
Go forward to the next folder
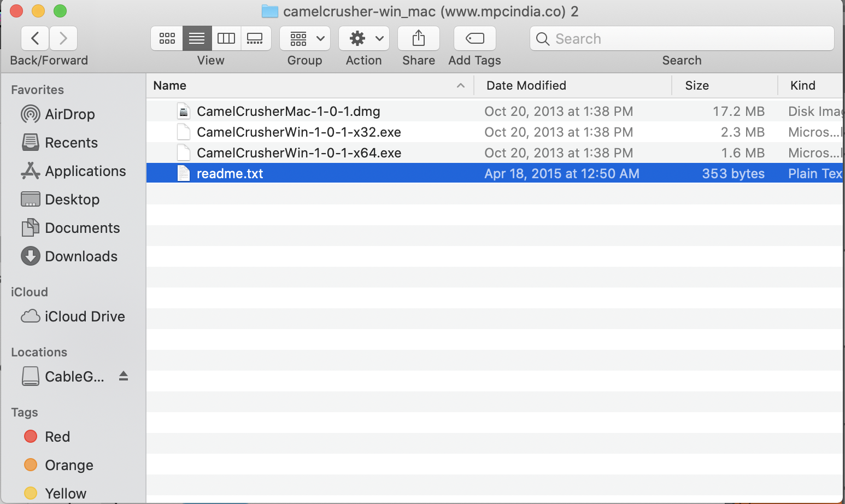(63, 38)
